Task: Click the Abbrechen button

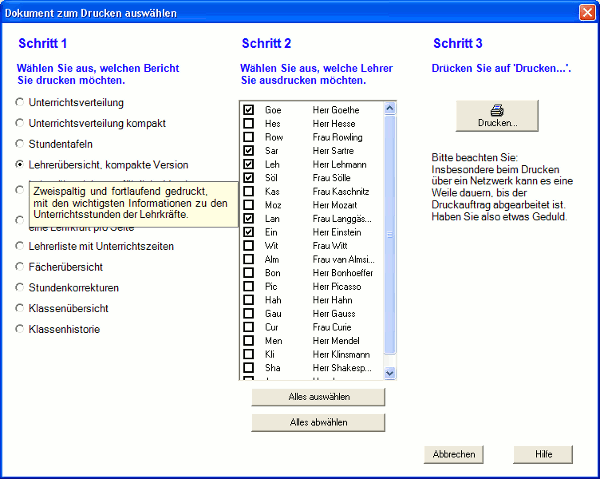Action: [x=453, y=454]
